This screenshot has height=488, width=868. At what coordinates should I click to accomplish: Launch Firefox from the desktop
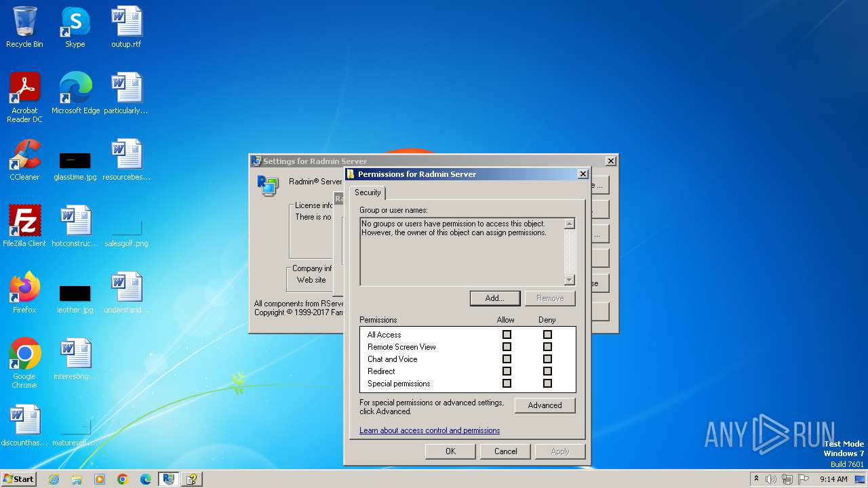[24, 292]
